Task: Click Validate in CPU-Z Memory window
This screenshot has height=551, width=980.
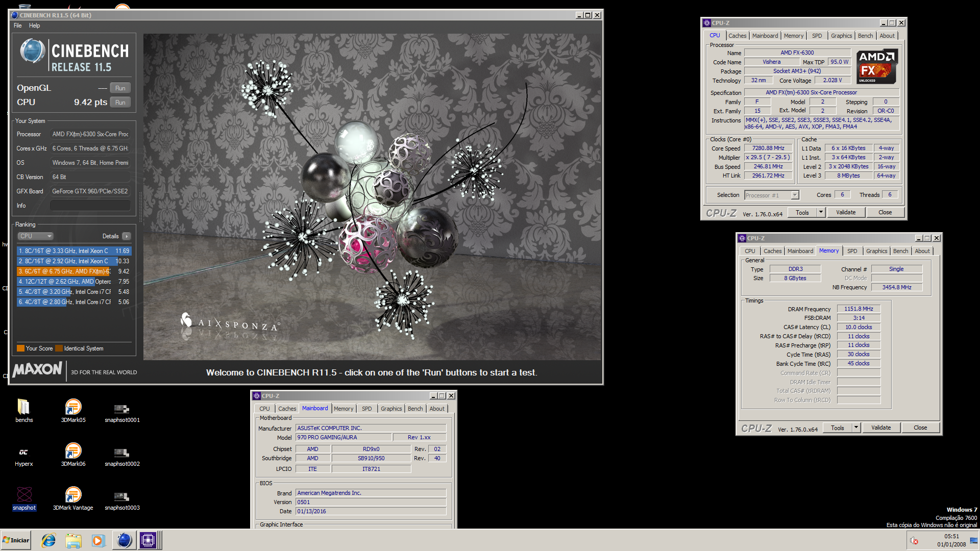Action: pyautogui.click(x=881, y=428)
